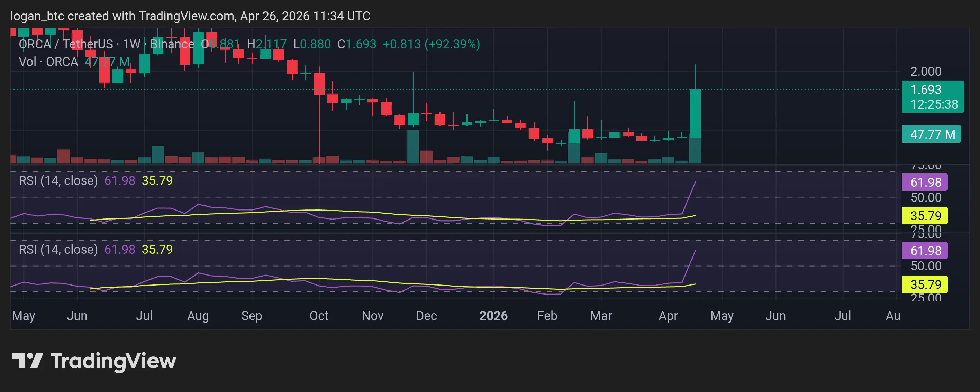
Task: Click the TradingView logo icon
Action: pos(27,361)
